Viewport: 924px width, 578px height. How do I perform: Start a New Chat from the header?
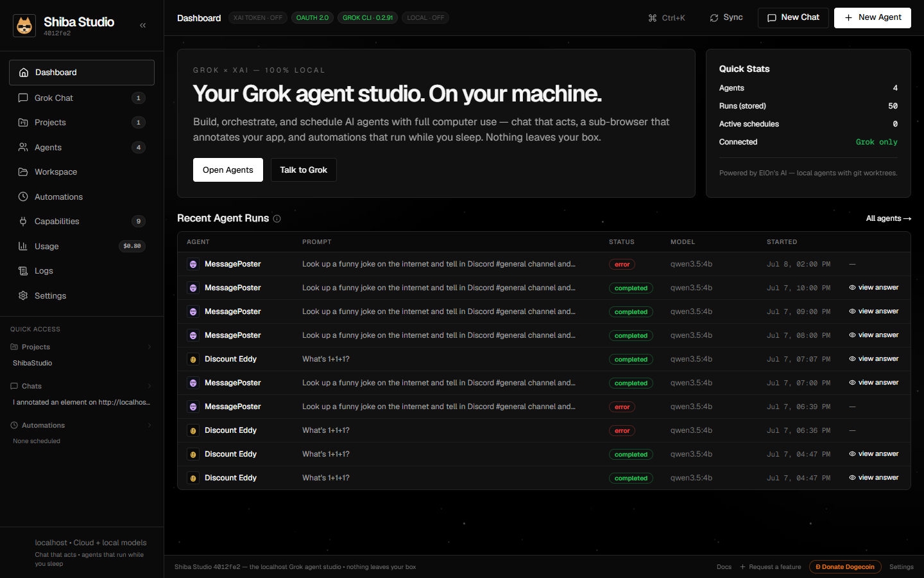[x=793, y=18]
